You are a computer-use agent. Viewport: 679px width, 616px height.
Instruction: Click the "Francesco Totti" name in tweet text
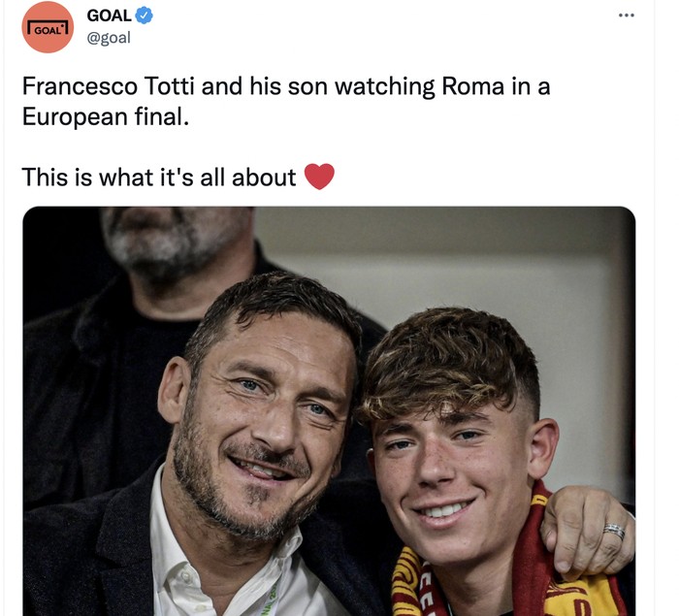pos(110,85)
